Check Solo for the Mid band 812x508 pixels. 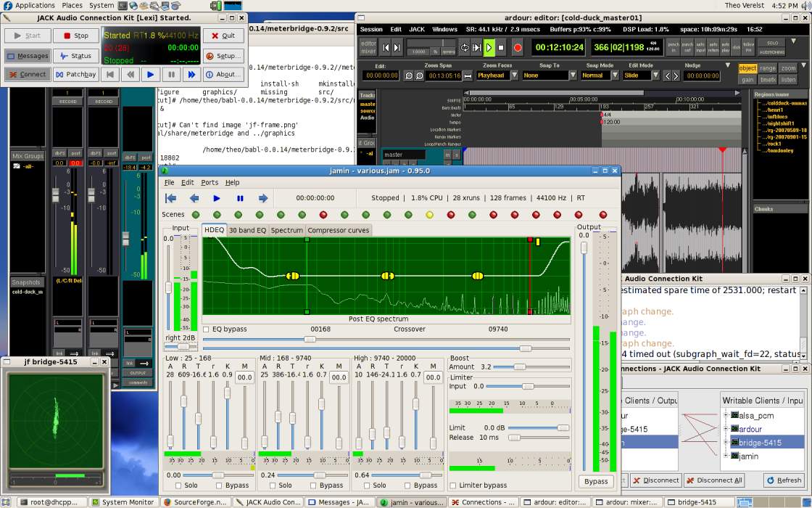pos(273,486)
